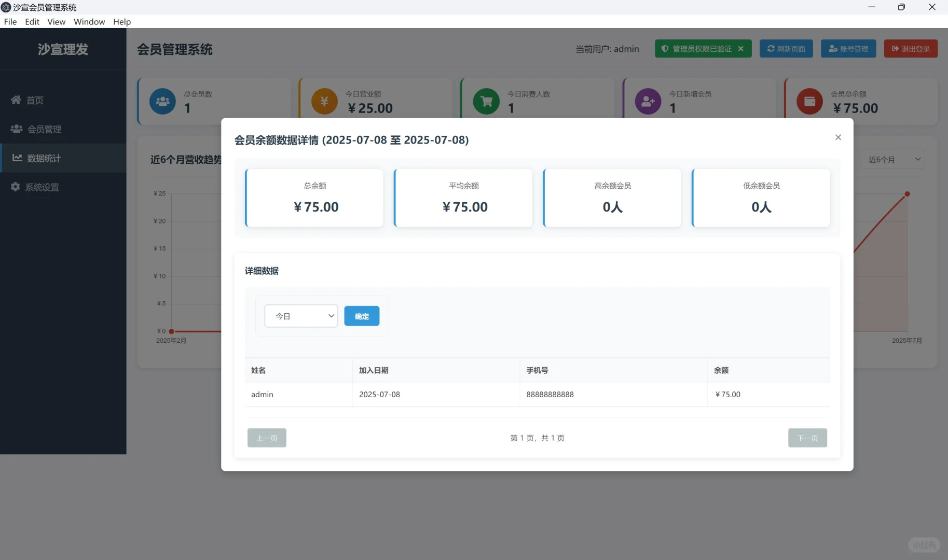This screenshot has height=560, width=948.
Task: Click phone number 88888888888
Action: (550, 395)
